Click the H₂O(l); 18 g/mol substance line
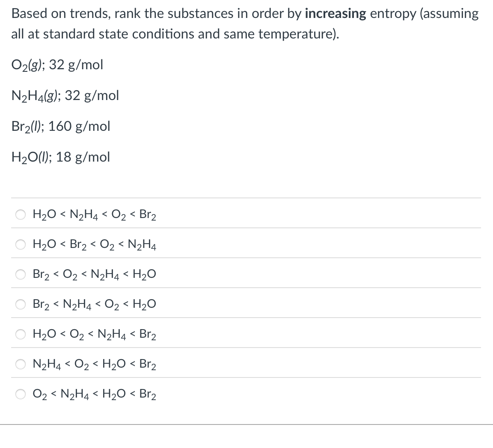The height and width of the screenshot is (448, 493). pos(60,156)
